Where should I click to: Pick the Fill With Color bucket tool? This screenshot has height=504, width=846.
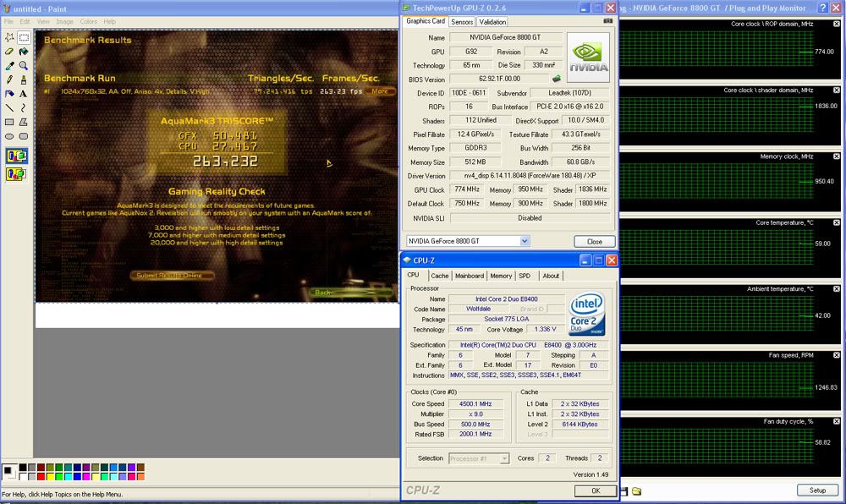pyautogui.click(x=24, y=52)
